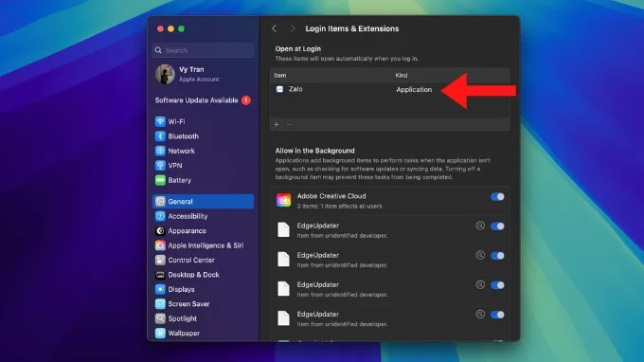The width and height of the screenshot is (644, 362).
Task: Open Apple Intelligence & Siri settings
Action: point(204,245)
